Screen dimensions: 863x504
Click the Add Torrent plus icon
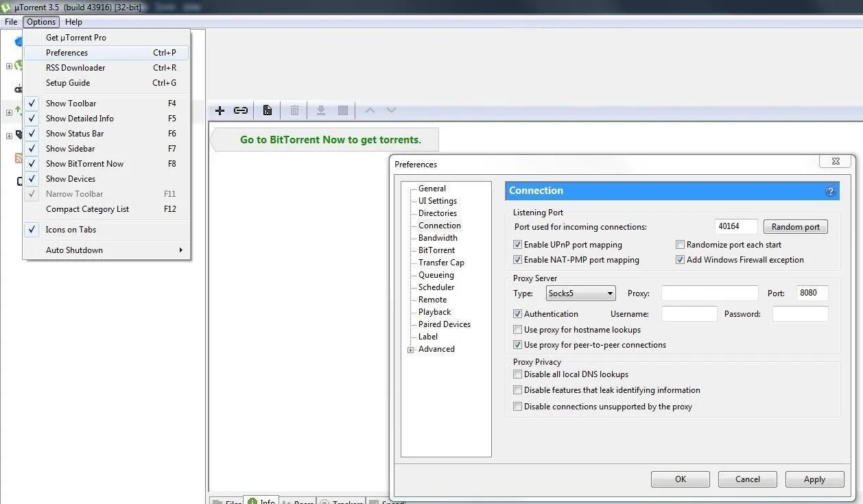(x=220, y=110)
